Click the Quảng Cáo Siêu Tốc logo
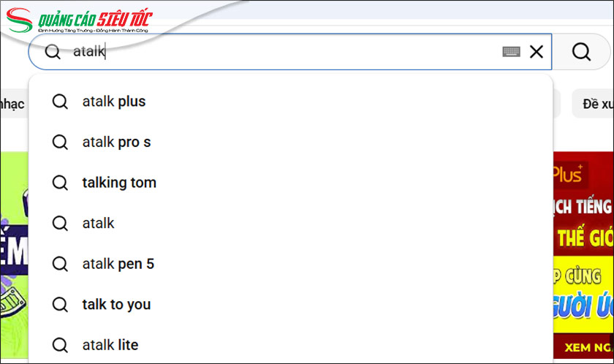Image resolution: width=614 pixels, height=364 pixels. 80,20
